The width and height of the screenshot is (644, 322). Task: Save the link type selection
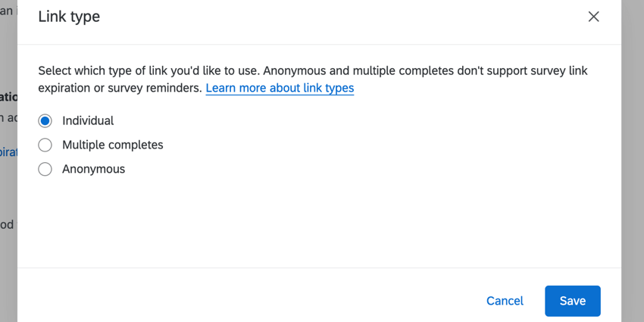[x=572, y=301]
